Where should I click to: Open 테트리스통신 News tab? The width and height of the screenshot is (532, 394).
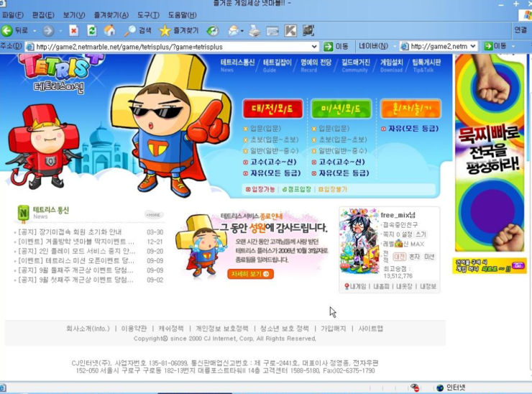click(237, 65)
